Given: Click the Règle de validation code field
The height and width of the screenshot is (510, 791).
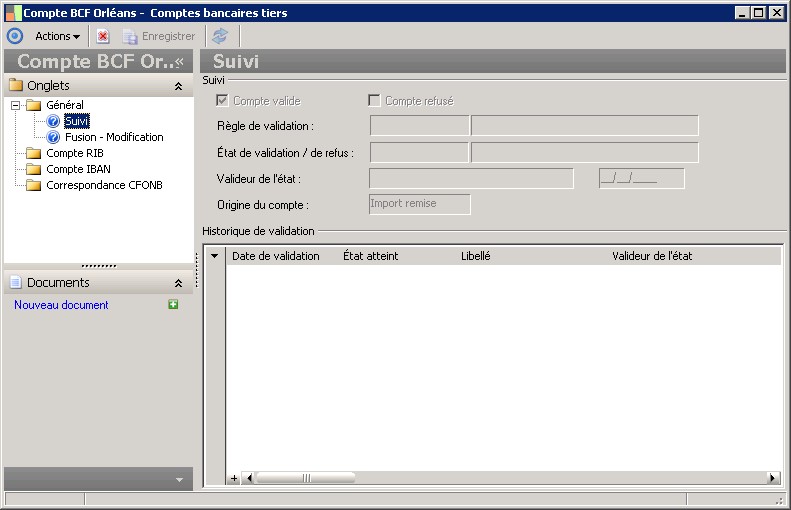Looking at the screenshot, I should coord(419,126).
